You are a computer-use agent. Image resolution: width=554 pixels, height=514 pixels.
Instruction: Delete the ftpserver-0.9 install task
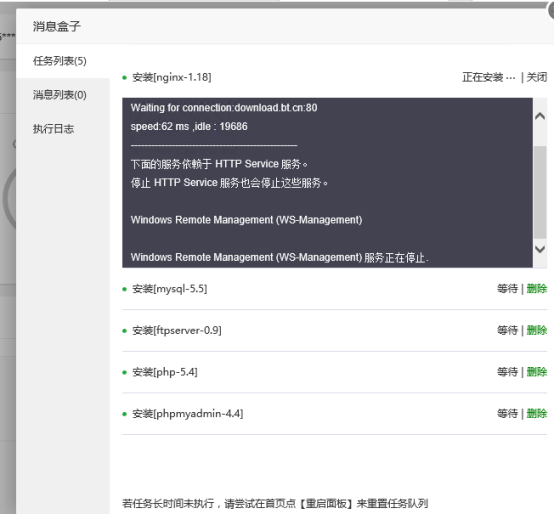click(x=537, y=330)
